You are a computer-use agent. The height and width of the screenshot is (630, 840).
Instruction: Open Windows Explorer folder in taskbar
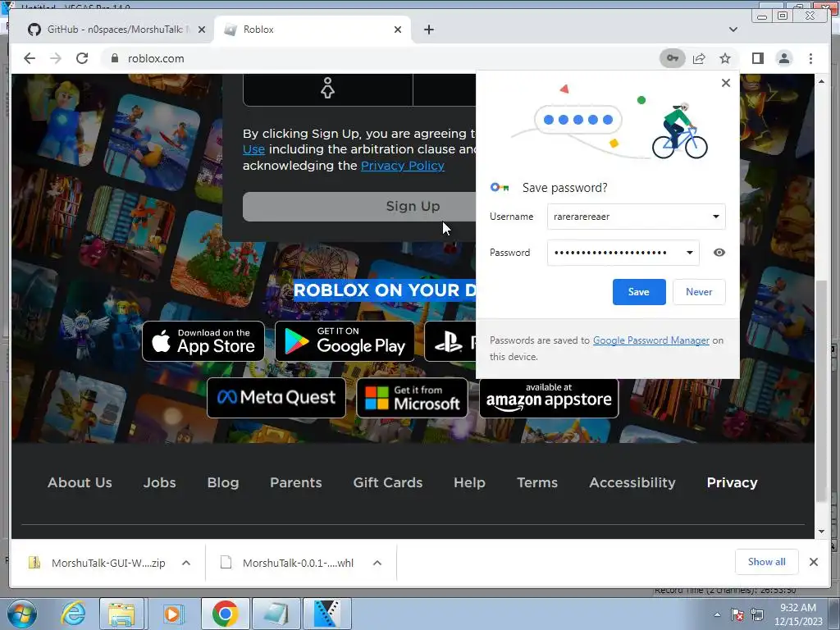tap(121, 614)
